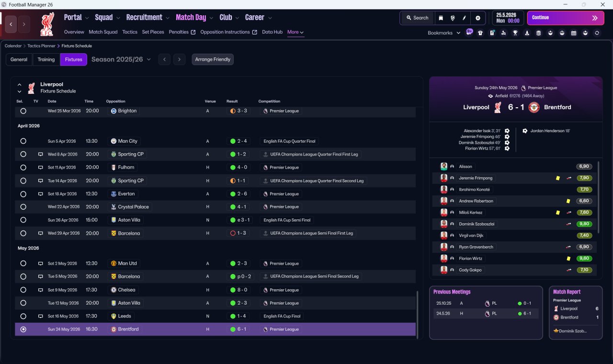The height and width of the screenshot is (364, 613).
Task: Select the Everton fixture radio button
Action: tap(23, 194)
